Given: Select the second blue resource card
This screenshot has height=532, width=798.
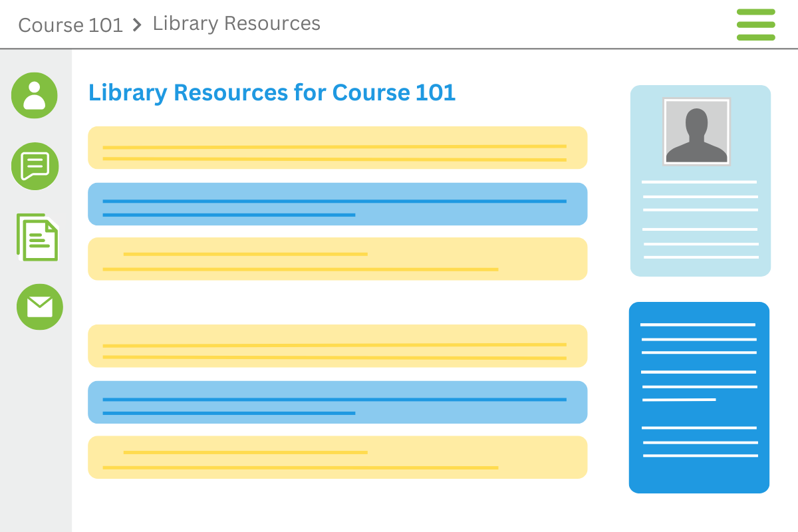Looking at the screenshot, I should (337, 402).
